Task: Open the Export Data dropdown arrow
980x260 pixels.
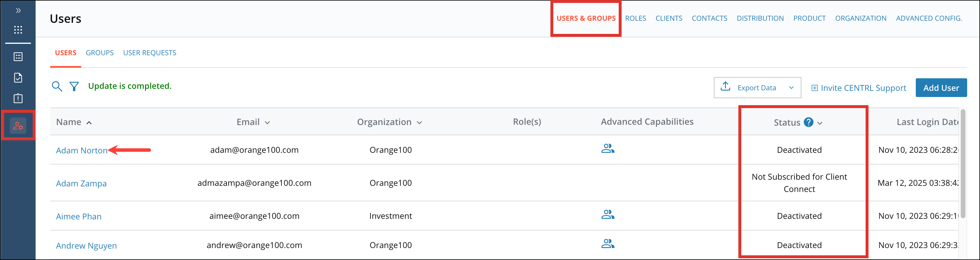Action: tap(791, 88)
